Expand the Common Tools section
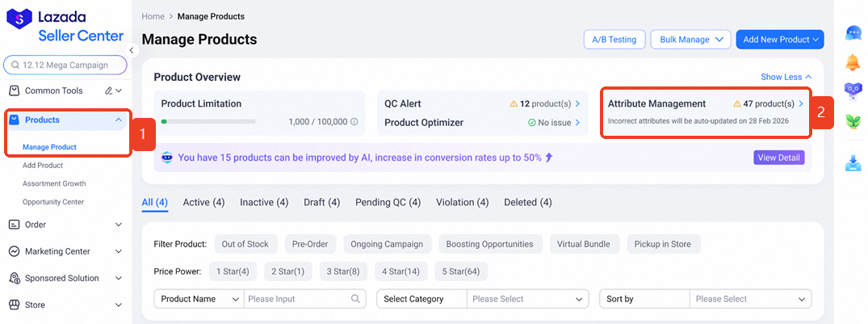868x324 pixels. [119, 90]
